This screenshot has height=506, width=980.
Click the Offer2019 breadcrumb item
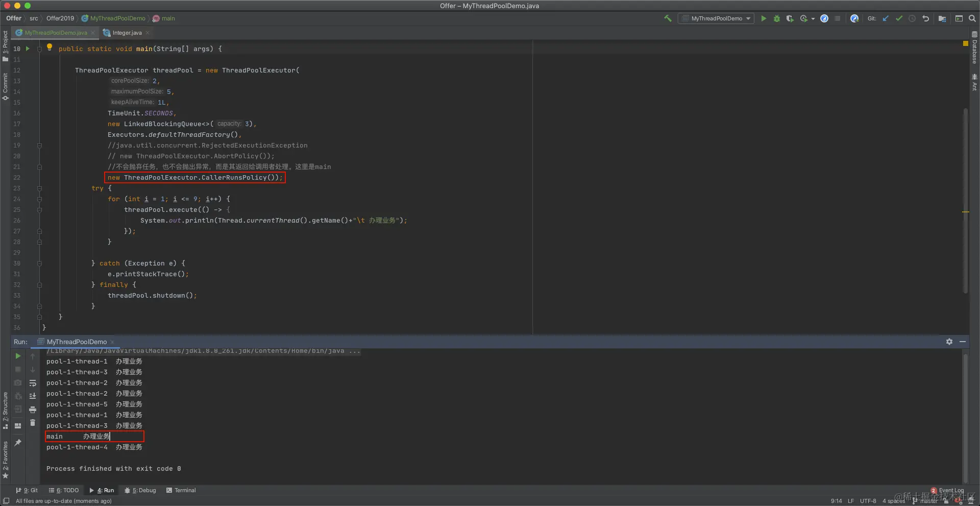tap(60, 18)
